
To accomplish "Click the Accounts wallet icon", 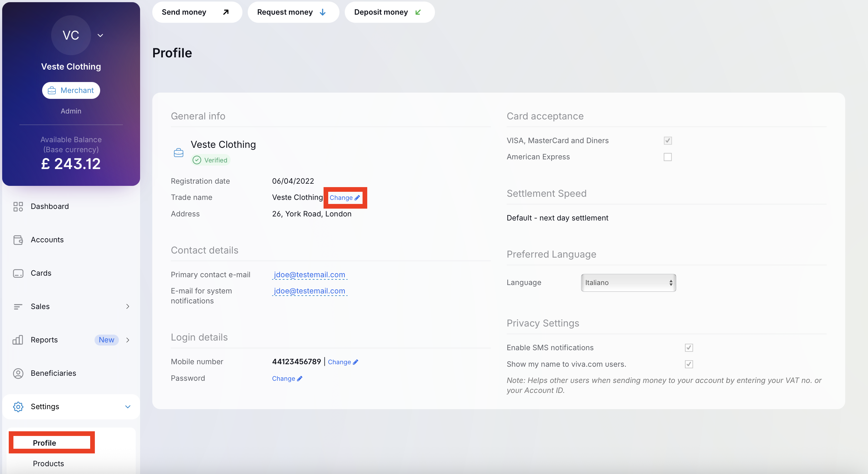I will 18,240.
